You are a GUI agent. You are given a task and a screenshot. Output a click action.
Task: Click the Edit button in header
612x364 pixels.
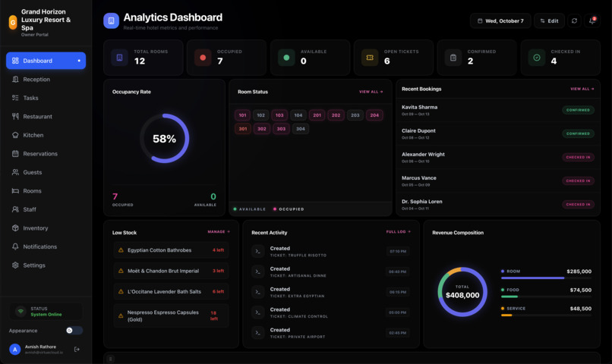tap(549, 20)
